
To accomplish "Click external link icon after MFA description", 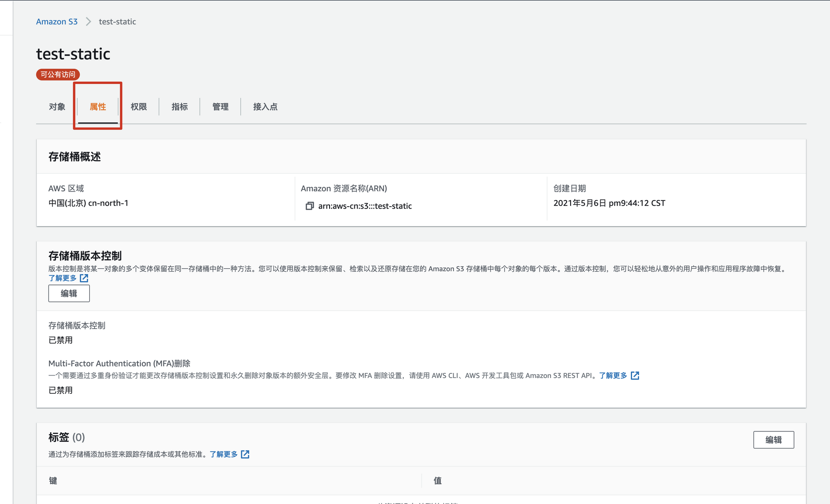I will [635, 375].
